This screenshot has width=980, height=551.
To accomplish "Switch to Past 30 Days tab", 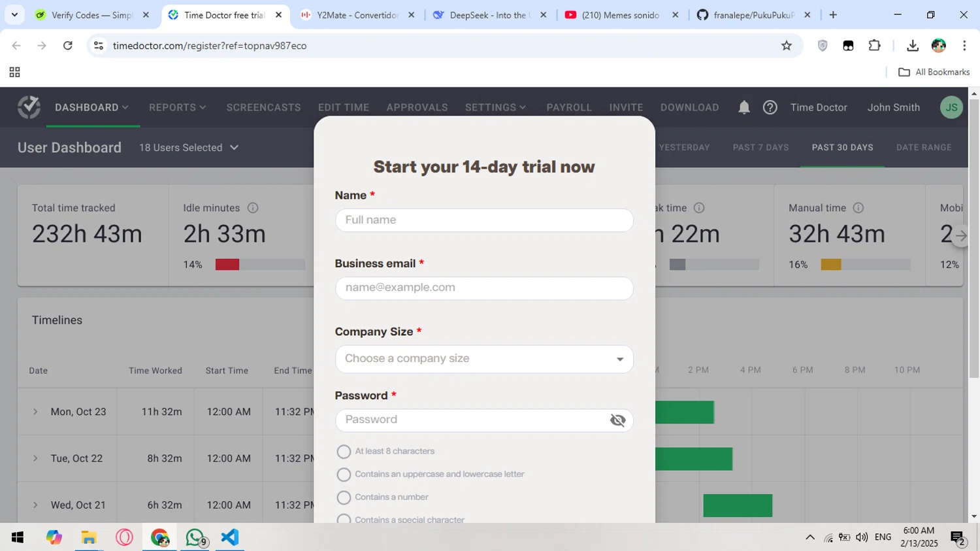I will click(842, 148).
